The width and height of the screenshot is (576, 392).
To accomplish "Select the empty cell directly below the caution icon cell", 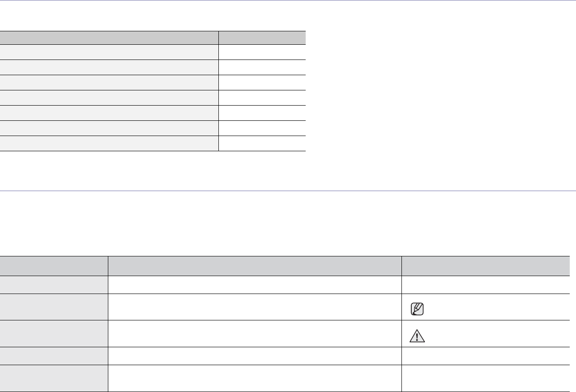I will [486, 356].
